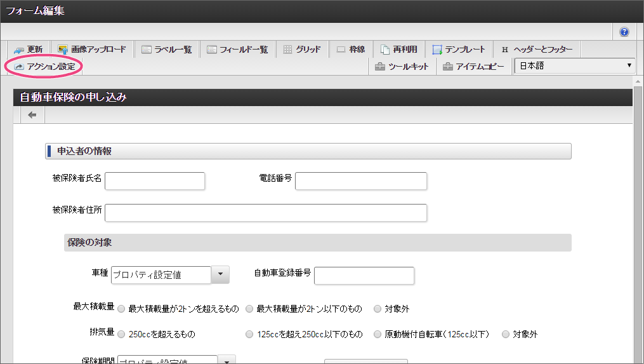The image size is (644, 364).
Task: Click the 更新 (update) toolbar icon
Action: (x=28, y=50)
